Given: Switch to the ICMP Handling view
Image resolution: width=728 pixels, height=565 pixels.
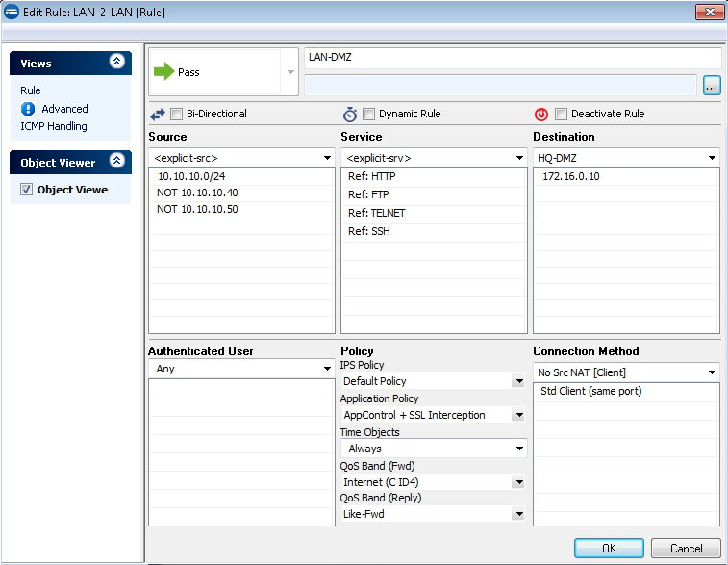Looking at the screenshot, I should click(x=54, y=126).
